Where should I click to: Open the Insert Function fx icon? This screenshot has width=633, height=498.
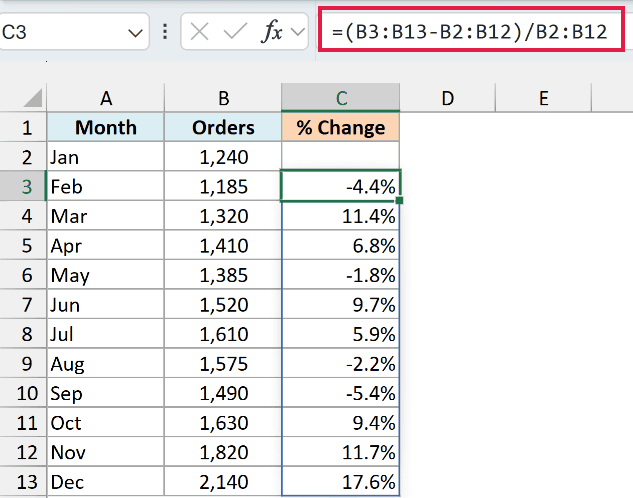[272, 31]
